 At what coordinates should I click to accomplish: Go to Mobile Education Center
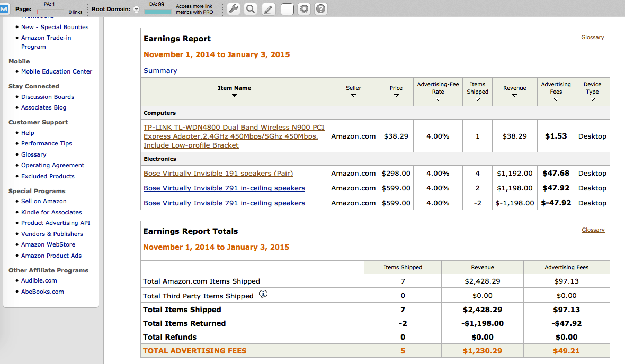pos(57,71)
